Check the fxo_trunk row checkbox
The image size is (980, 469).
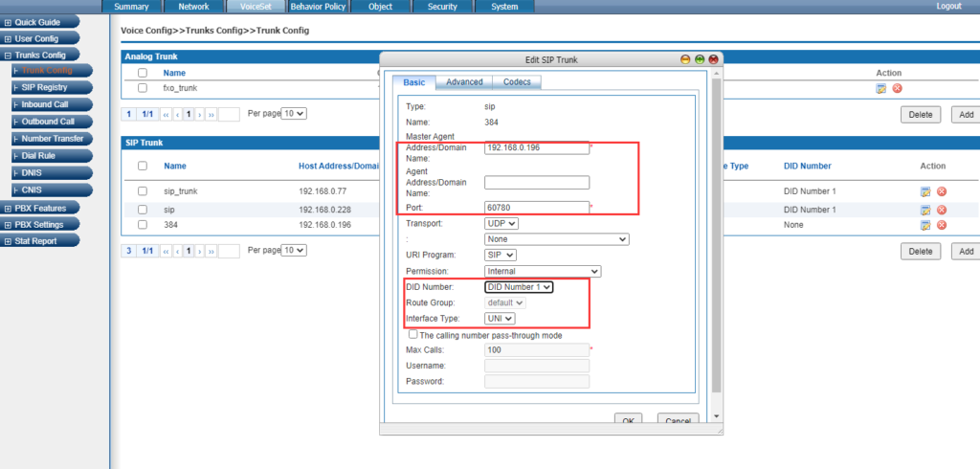click(x=143, y=88)
